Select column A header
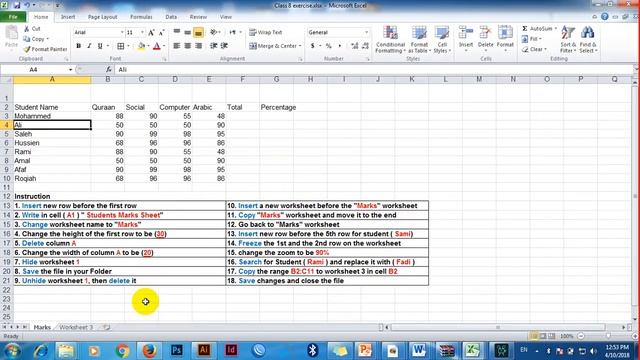 (52, 79)
